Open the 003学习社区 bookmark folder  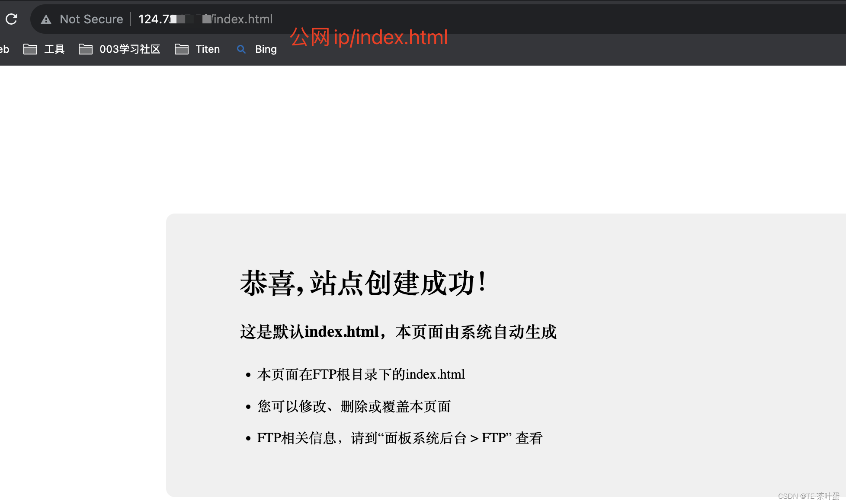click(120, 49)
